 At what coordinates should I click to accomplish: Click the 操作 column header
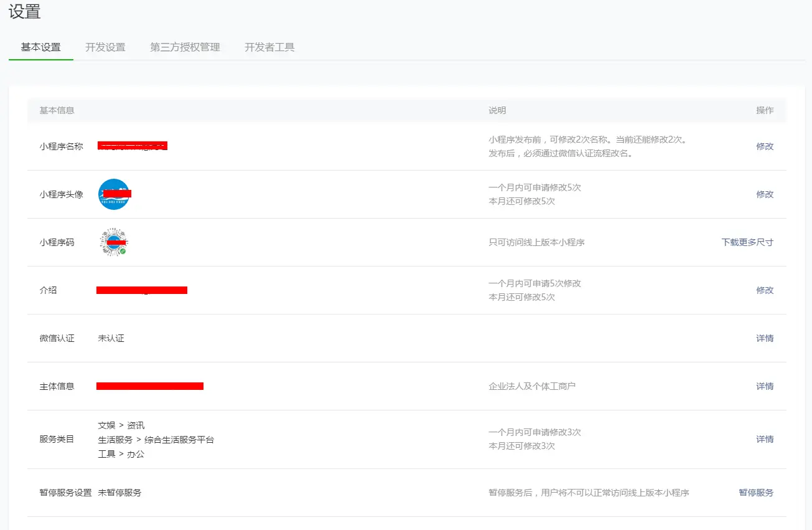click(x=765, y=110)
